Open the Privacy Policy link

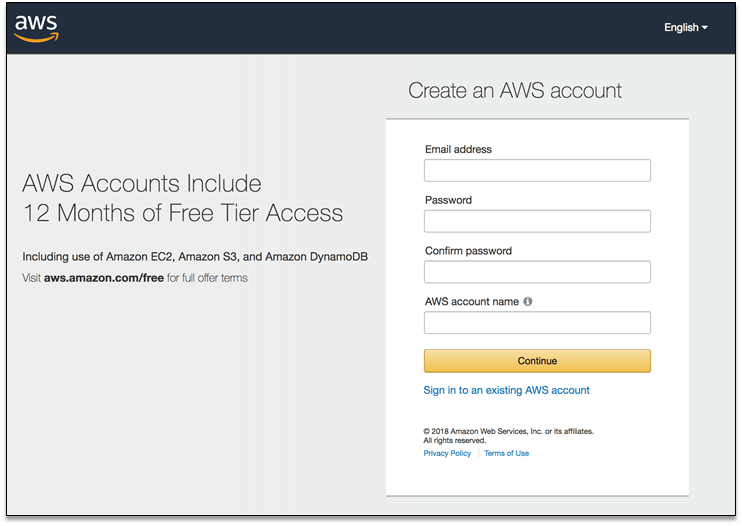click(x=447, y=453)
